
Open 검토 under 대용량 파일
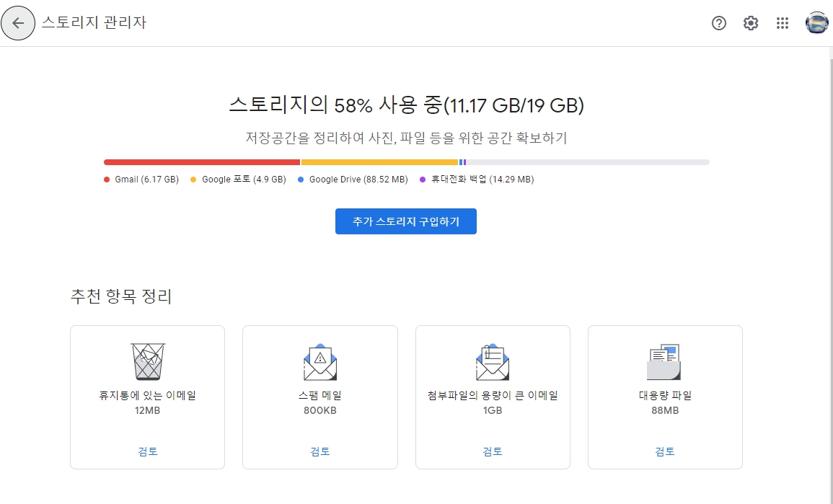(x=665, y=451)
